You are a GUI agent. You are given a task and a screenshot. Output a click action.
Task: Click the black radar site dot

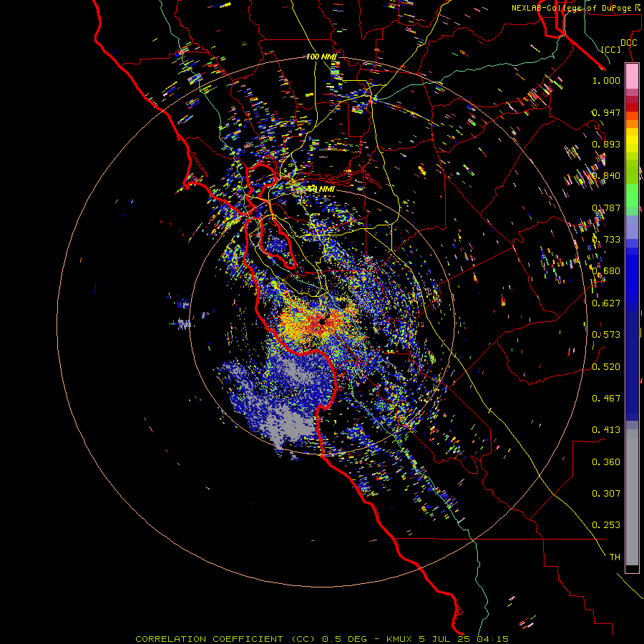point(323,321)
